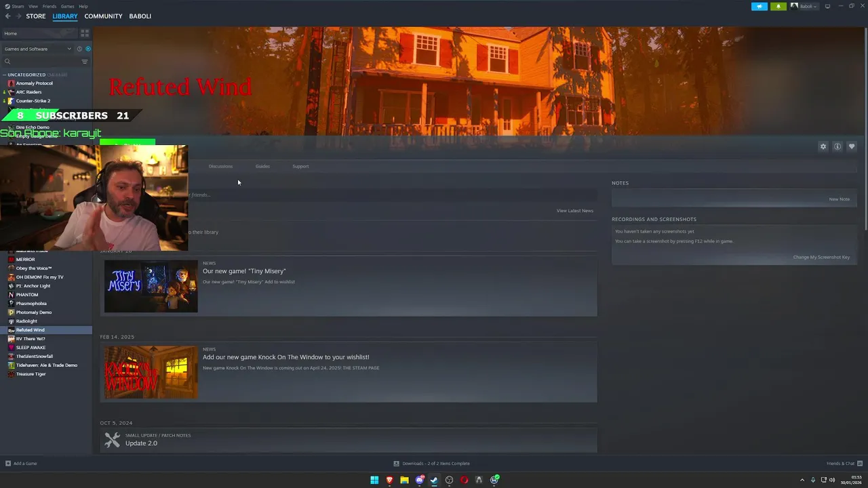Select MERROR in the game list
The image size is (868, 488).
[46, 260]
